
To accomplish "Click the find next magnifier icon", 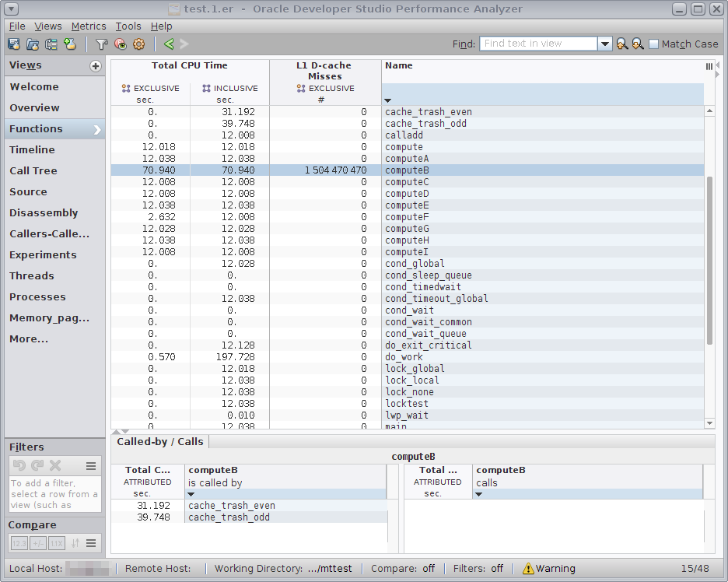I will point(638,44).
